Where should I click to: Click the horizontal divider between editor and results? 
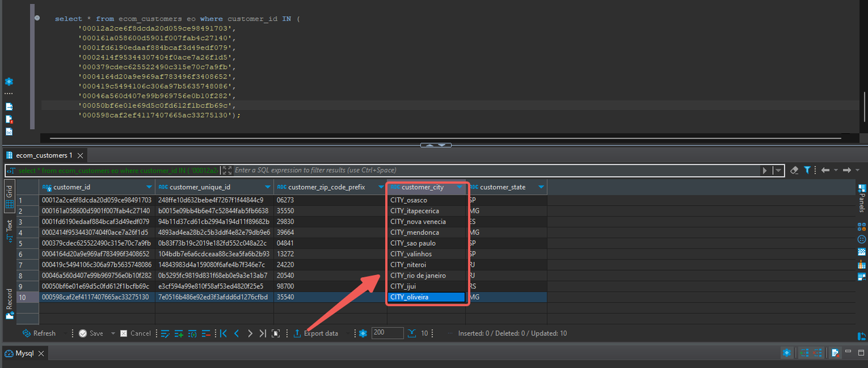click(434, 145)
